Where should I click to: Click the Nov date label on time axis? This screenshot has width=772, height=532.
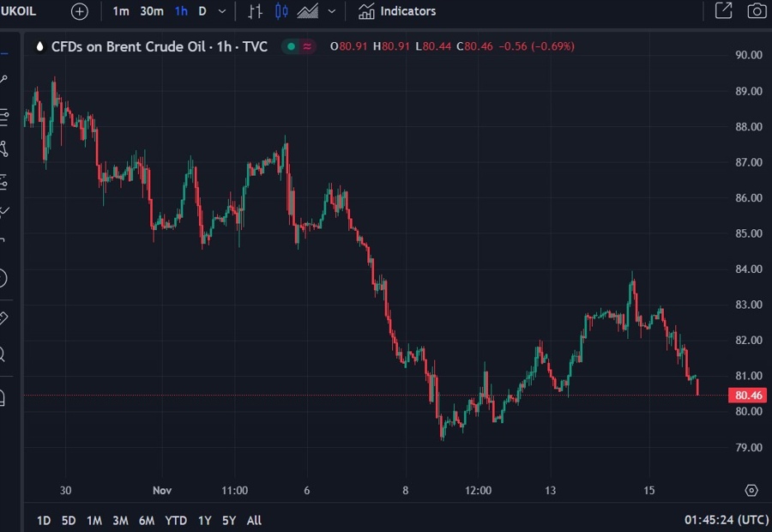coord(162,491)
